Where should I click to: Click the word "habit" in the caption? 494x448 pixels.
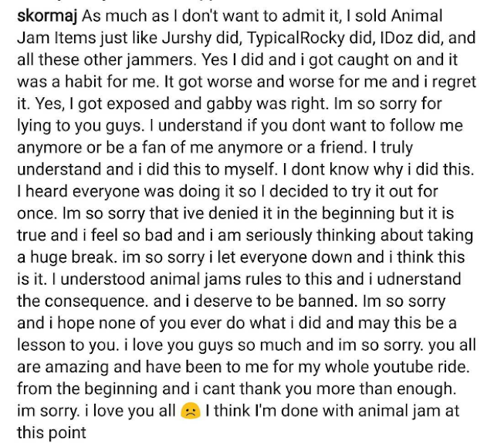[83, 82]
